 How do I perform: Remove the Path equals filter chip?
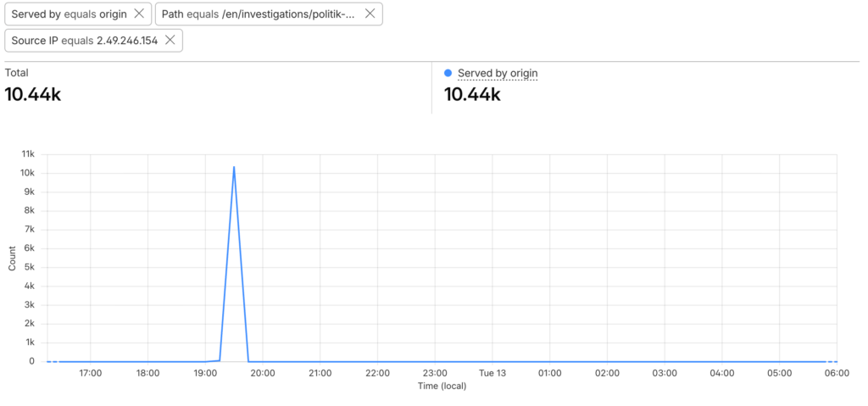(x=370, y=14)
